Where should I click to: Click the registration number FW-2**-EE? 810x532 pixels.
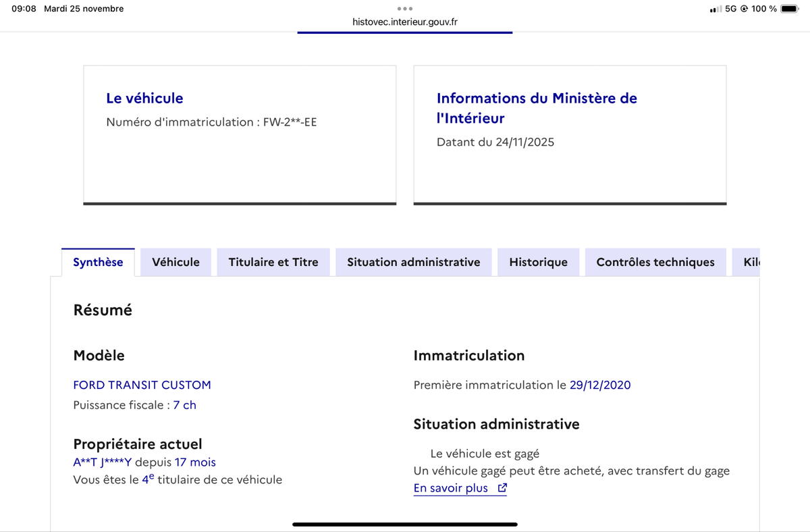[290, 122]
